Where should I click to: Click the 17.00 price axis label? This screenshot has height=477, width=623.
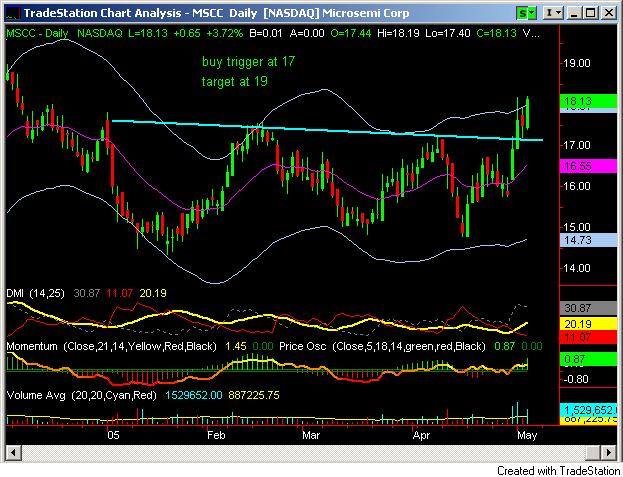point(577,145)
